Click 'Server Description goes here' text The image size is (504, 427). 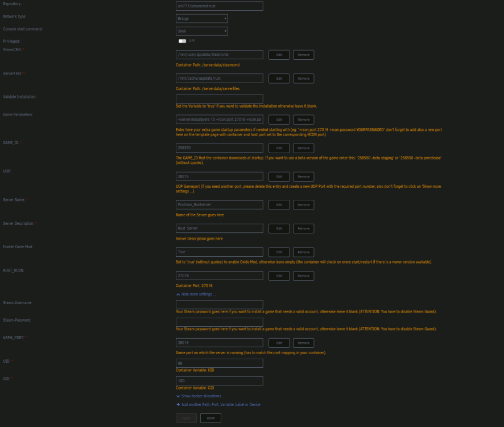coord(199,239)
